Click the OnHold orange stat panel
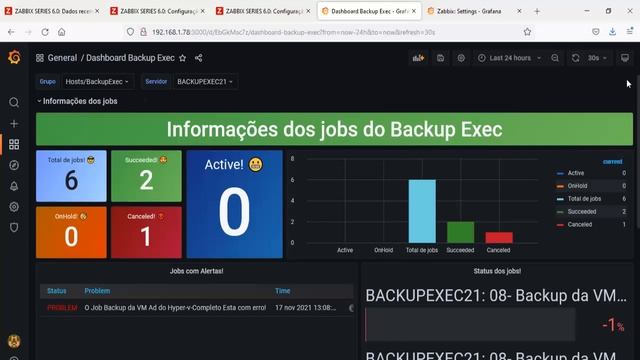The image size is (640, 360). point(71,232)
